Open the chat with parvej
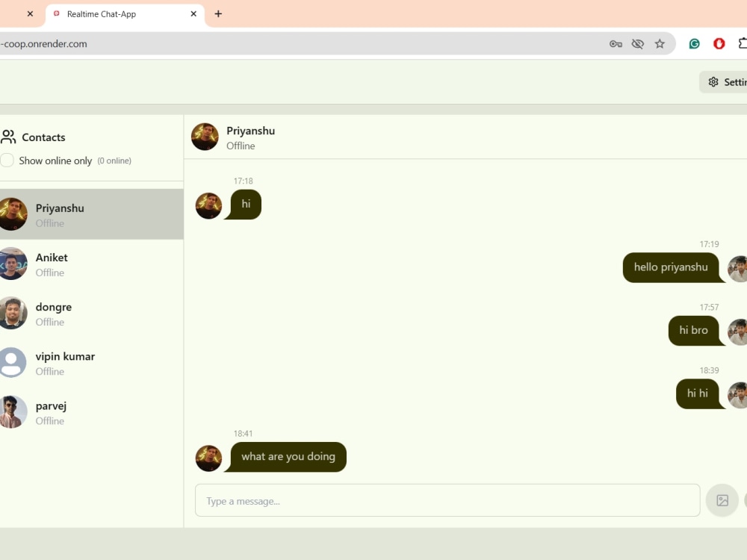The height and width of the screenshot is (560, 747). point(91,412)
